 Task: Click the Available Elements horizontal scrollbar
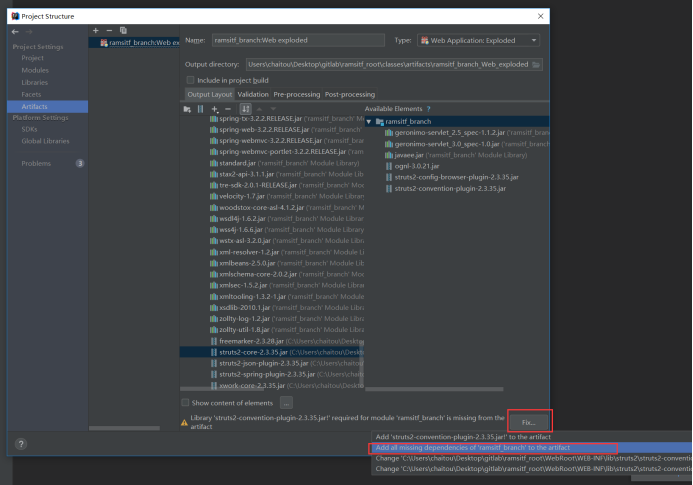434,389
